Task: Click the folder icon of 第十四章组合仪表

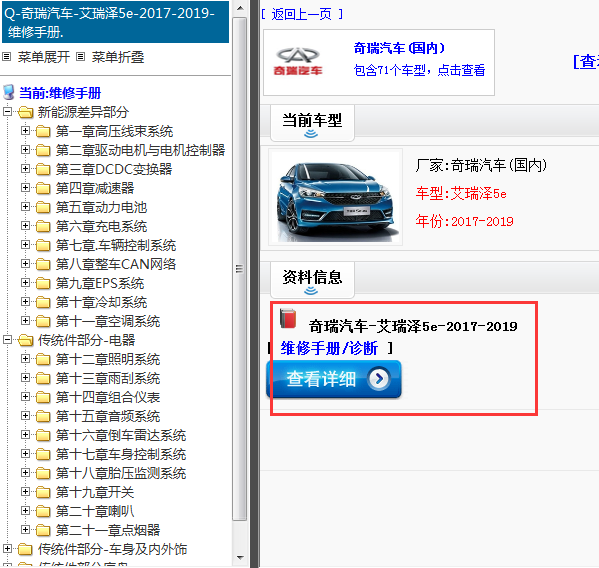Action: [43, 397]
